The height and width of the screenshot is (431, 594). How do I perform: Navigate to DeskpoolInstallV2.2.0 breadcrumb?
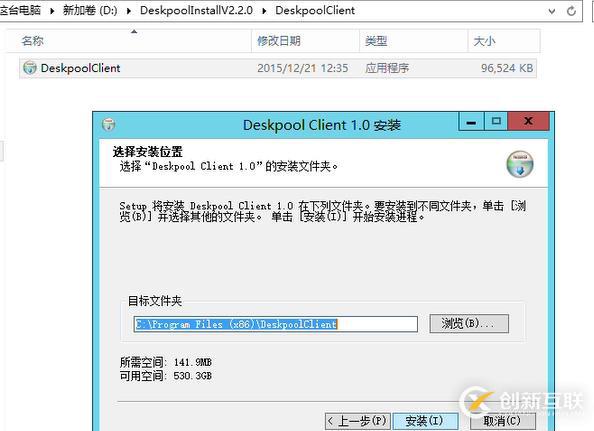196,10
